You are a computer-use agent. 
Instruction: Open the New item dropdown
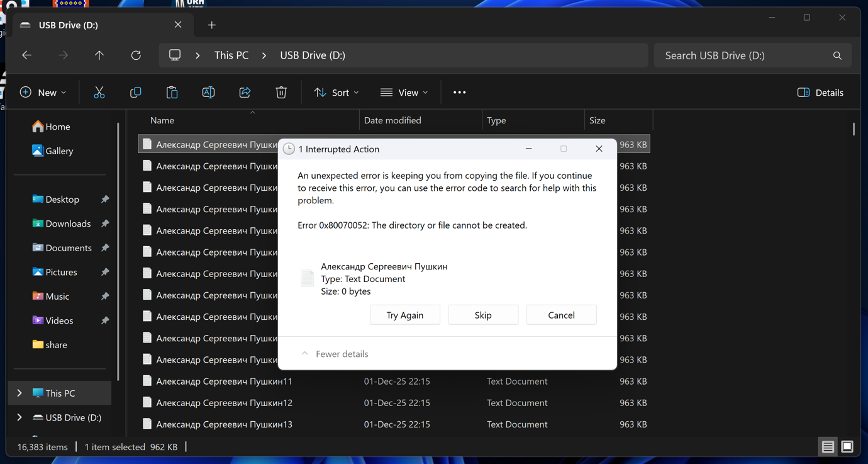point(43,93)
